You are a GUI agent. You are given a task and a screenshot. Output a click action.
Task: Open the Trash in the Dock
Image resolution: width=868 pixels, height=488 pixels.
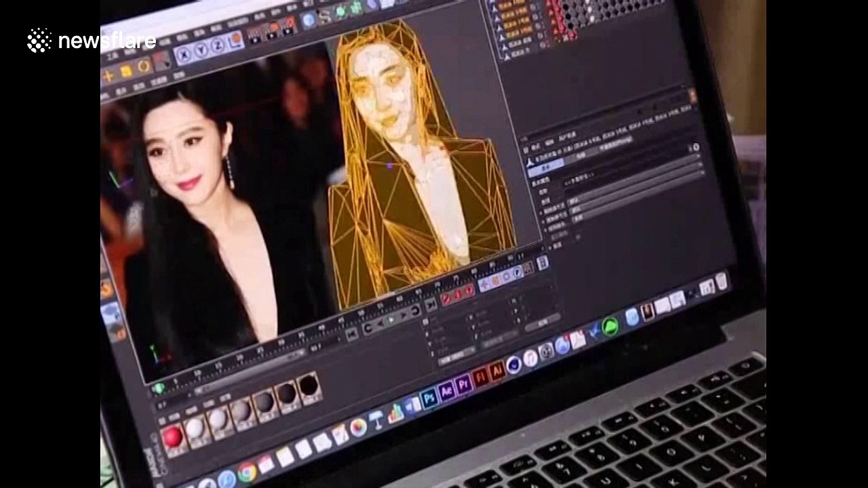click(721, 281)
